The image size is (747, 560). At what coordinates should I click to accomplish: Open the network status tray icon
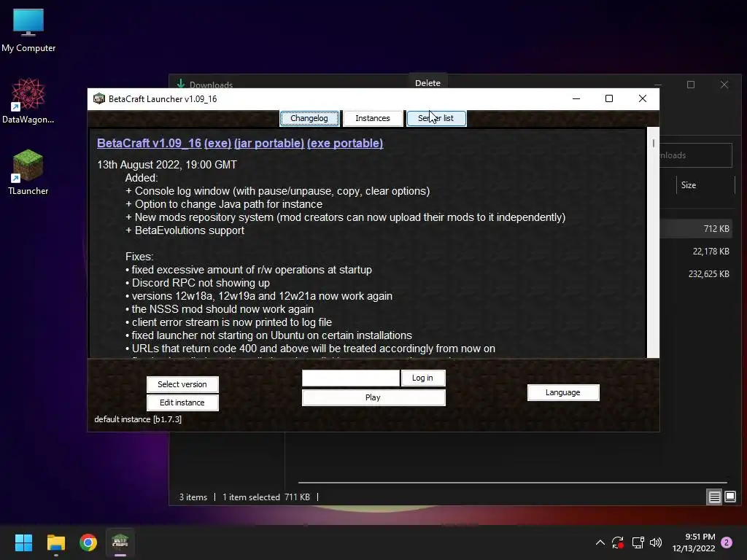pos(638,542)
